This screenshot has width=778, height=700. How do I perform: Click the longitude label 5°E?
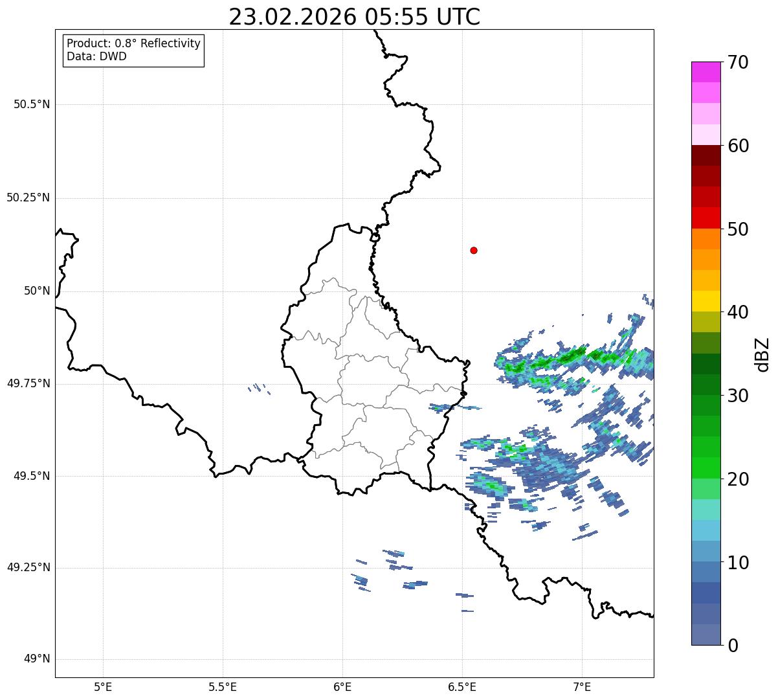(x=103, y=686)
